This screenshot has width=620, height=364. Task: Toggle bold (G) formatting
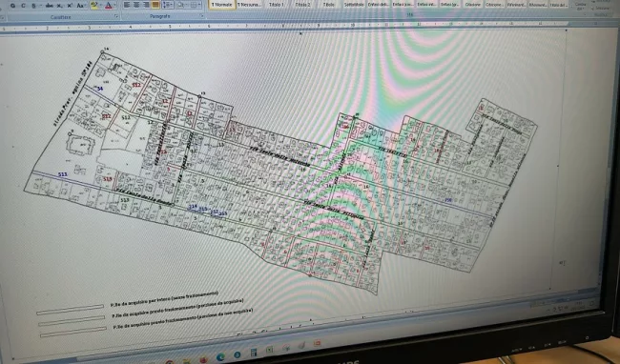[x=12, y=6]
